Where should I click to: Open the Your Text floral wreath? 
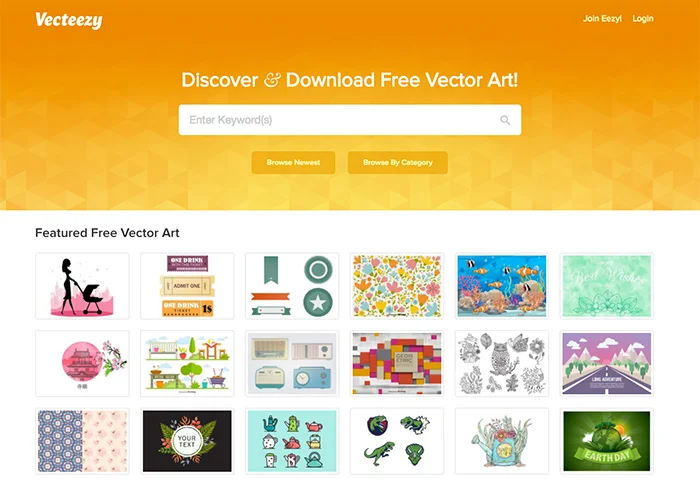(187, 441)
